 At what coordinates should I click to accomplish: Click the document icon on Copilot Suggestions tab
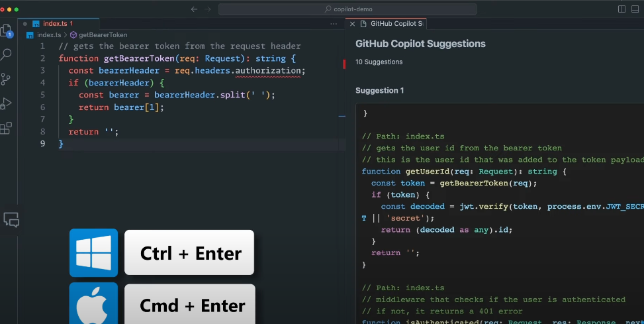pos(363,24)
